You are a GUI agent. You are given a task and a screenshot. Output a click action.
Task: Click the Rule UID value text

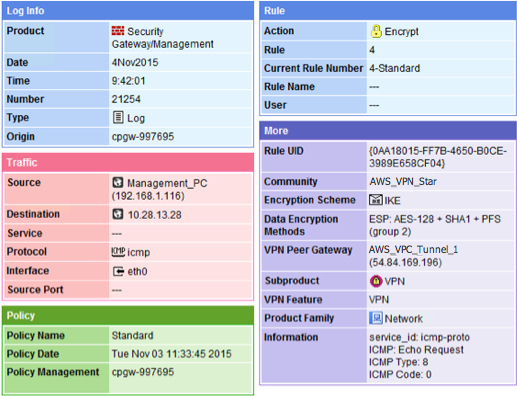(438, 157)
